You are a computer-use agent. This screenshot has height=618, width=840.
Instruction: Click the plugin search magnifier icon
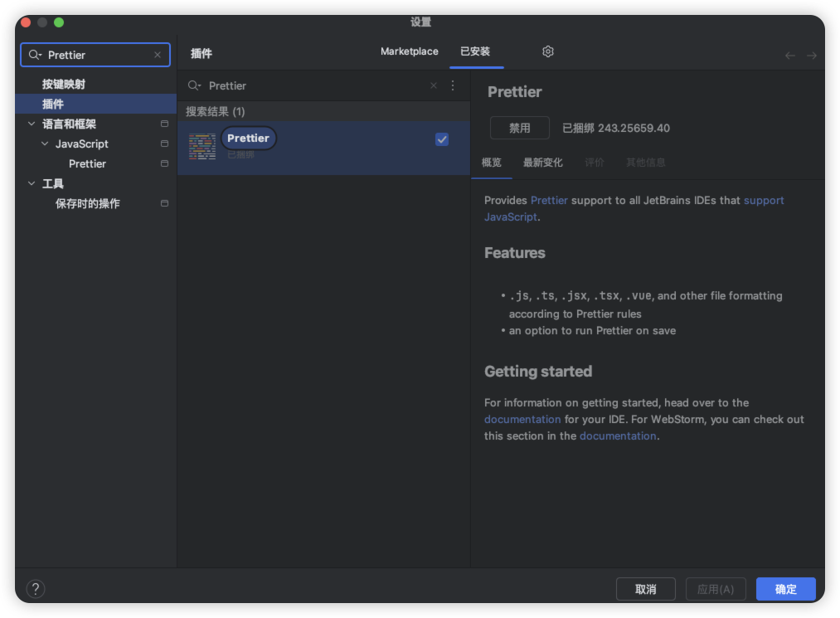[194, 85]
